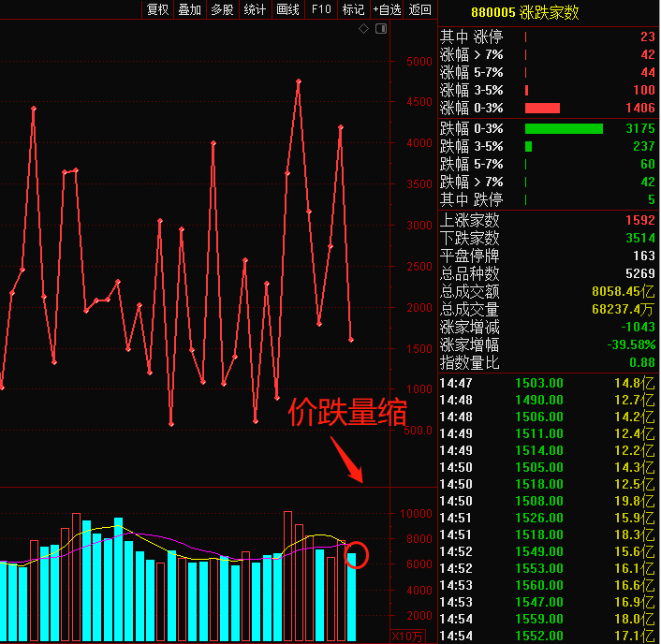Select the 涨幅 0-3% red bar
Viewport: 661px width, 644px height.
[x=542, y=109]
